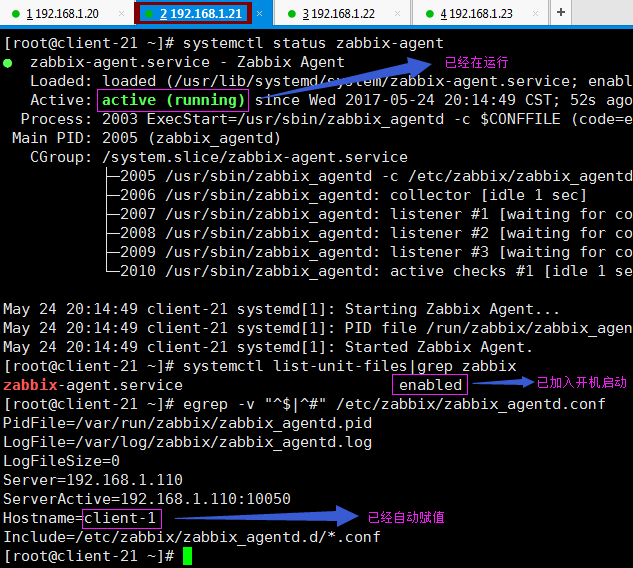Click the 'Started Zabbix Agent.' log line
Image resolution: width=633 pixels, height=568 pixels.
click(x=268, y=347)
